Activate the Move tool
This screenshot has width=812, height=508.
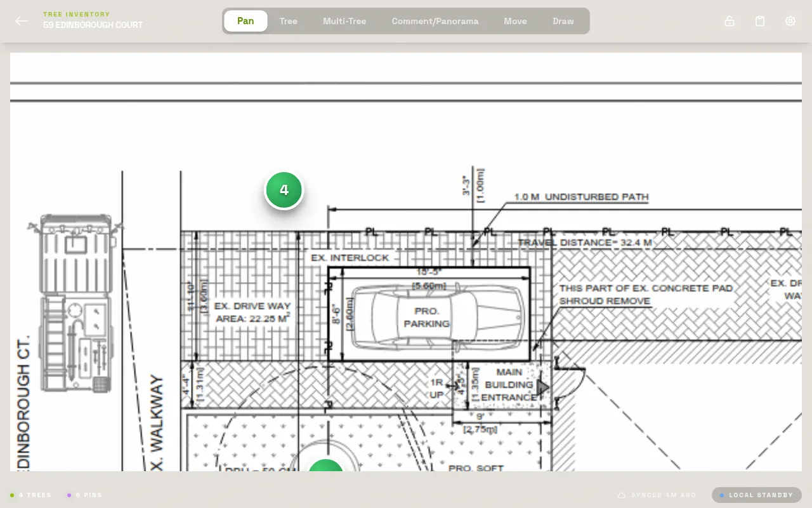click(x=515, y=21)
